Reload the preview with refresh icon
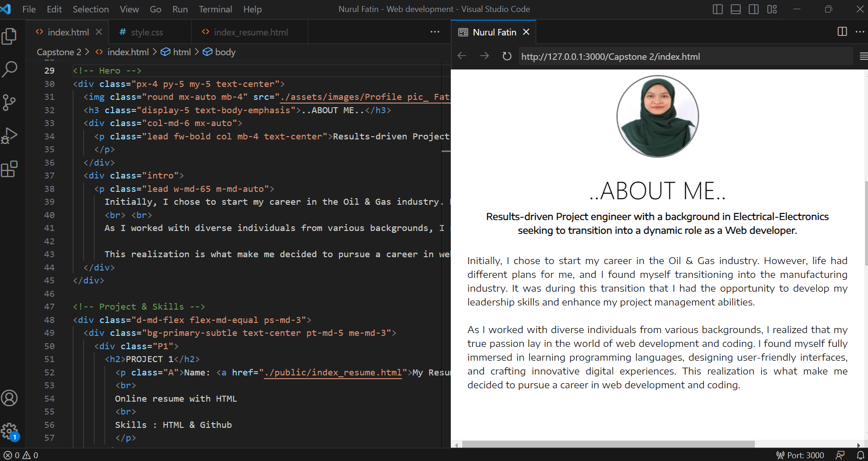This screenshot has width=868, height=461. point(506,56)
